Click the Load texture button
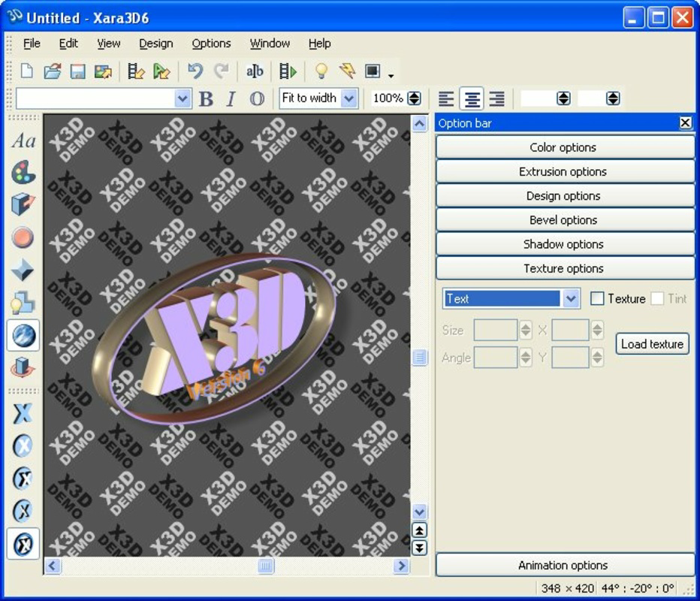Viewport: 700px width, 601px height. pyautogui.click(x=652, y=344)
